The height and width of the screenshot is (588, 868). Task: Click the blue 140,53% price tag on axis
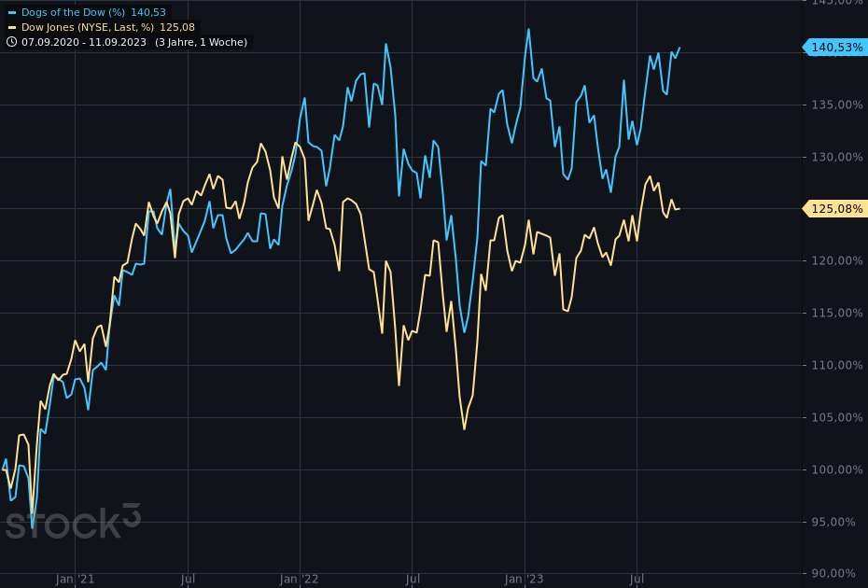click(836, 48)
